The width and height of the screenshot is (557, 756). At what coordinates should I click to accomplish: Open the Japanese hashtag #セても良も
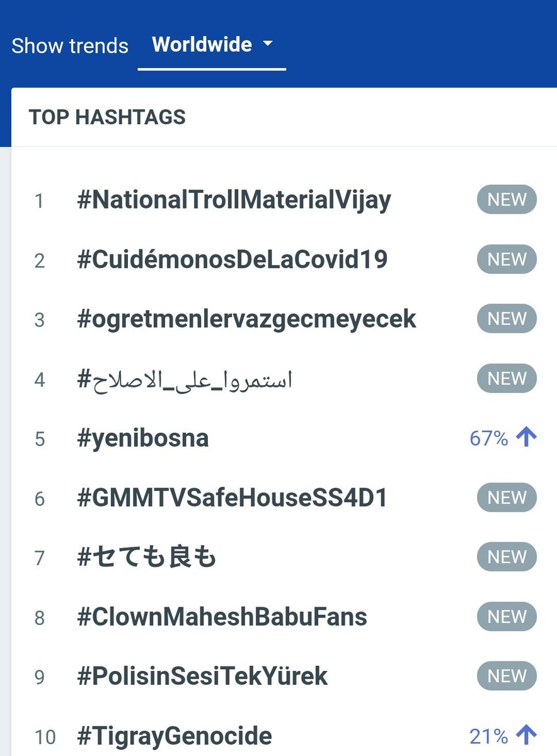[146, 558]
